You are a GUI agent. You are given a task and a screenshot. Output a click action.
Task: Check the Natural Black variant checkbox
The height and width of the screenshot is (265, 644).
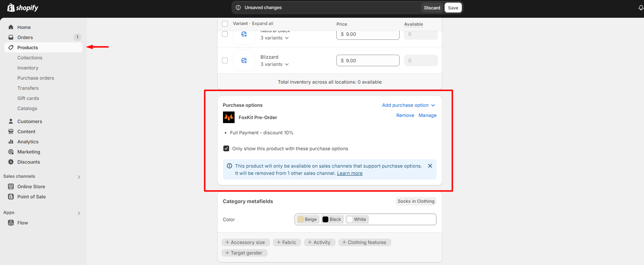pyautogui.click(x=225, y=34)
